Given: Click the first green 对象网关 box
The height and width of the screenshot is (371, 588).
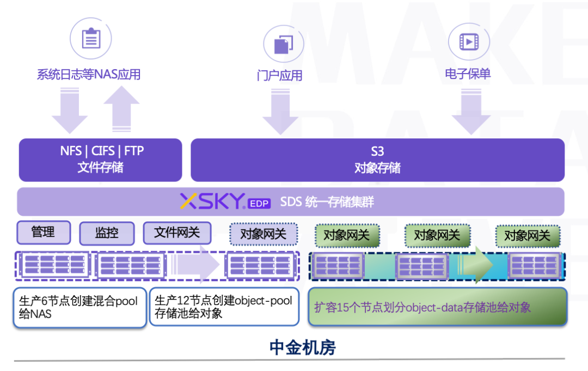Looking at the screenshot, I should click(x=347, y=235).
